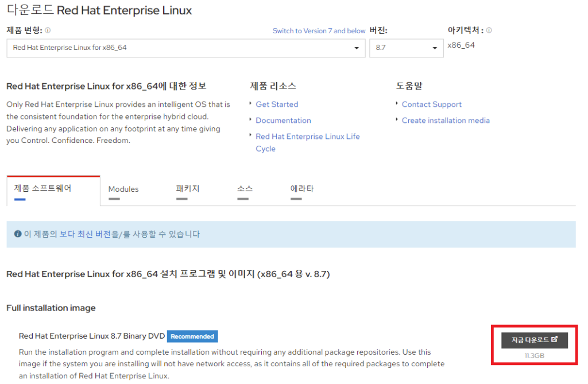The image size is (588, 384).
Task: Follow the 보다 최신 버전 link
Action: click(x=85, y=234)
